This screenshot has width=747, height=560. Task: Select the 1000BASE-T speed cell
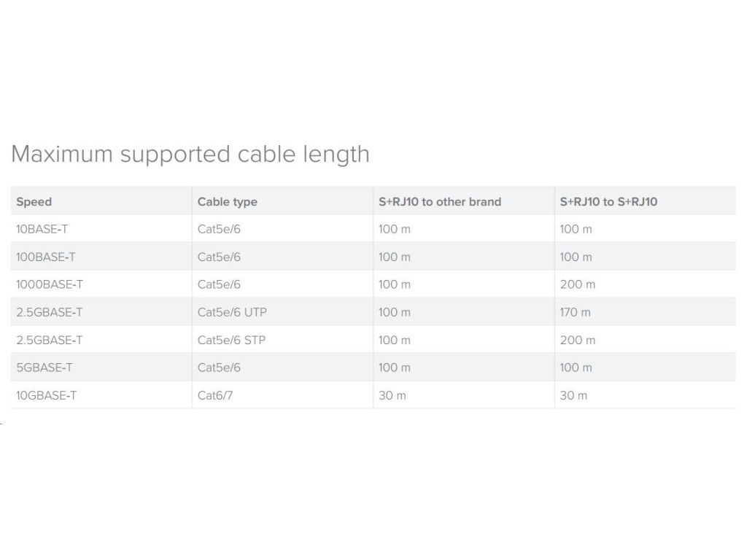click(48, 284)
